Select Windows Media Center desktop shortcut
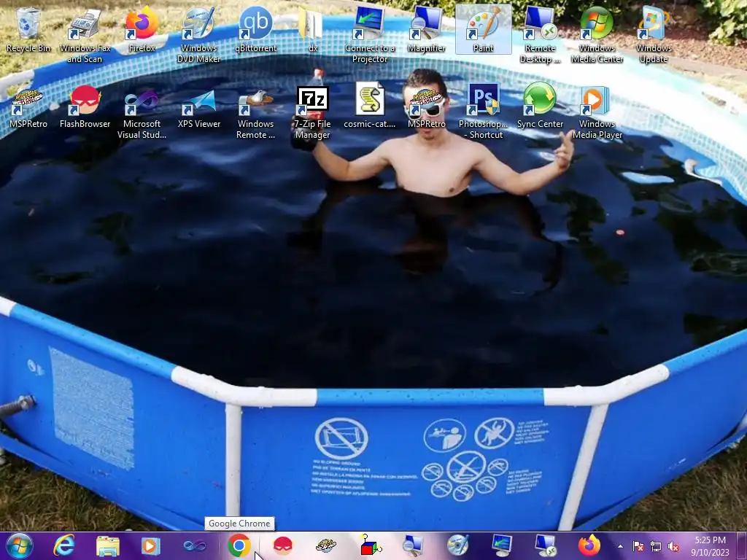Viewport: 747px width, 560px height. 597,35
